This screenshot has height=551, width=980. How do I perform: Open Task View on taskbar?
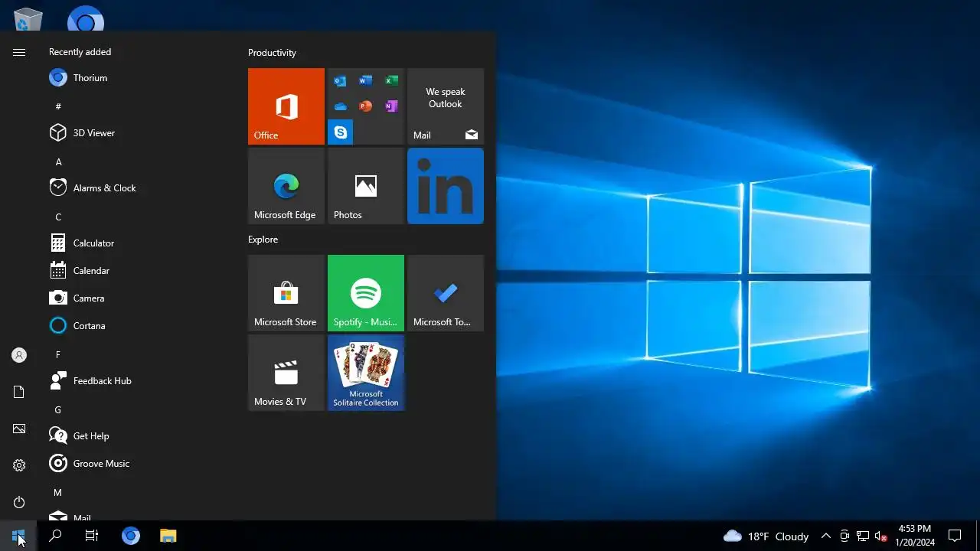pyautogui.click(x=92, y=536)
